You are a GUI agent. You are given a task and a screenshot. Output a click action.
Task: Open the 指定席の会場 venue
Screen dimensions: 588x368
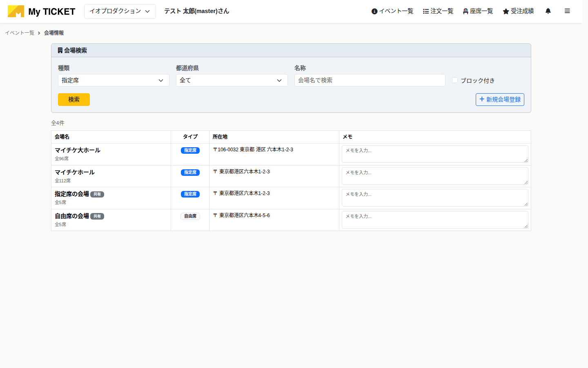(x=72, y=194)
